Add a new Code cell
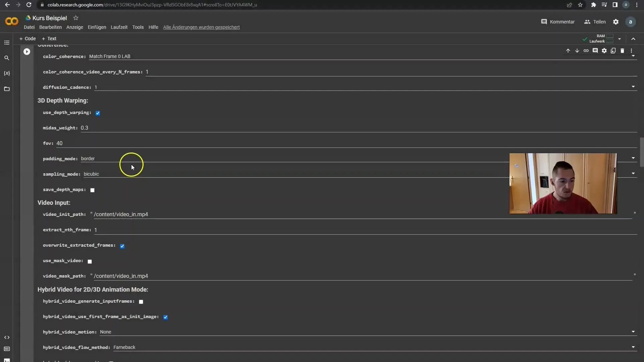This screenshot has height=362, width=644. coord(28,39)
